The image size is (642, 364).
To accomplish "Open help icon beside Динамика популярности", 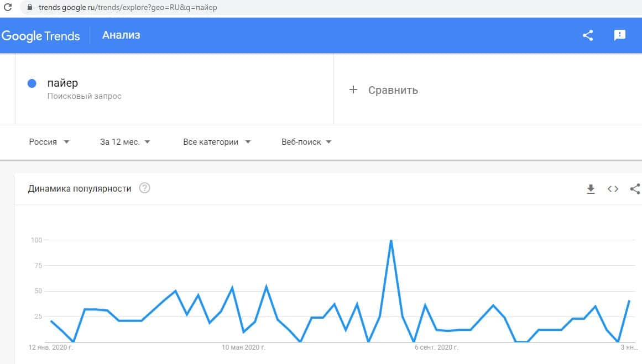I will (145, 188).
